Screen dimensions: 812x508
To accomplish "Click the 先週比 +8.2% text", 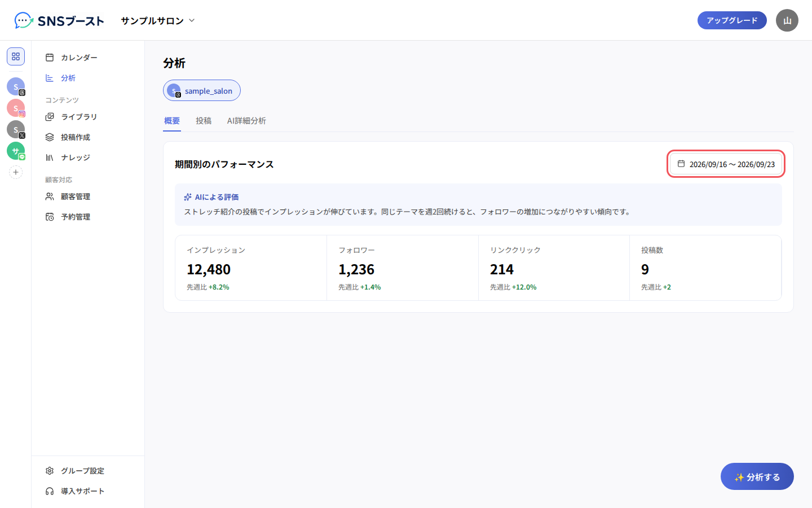I will (208, 287).
